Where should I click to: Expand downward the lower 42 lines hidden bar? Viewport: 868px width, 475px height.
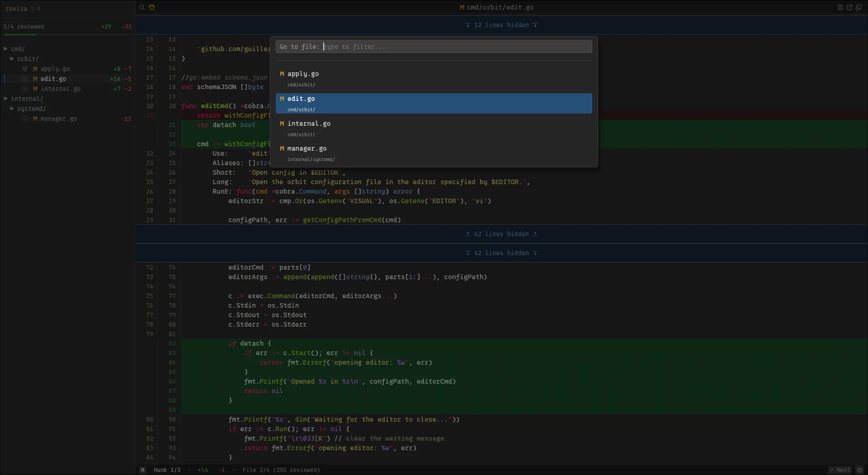501,253
